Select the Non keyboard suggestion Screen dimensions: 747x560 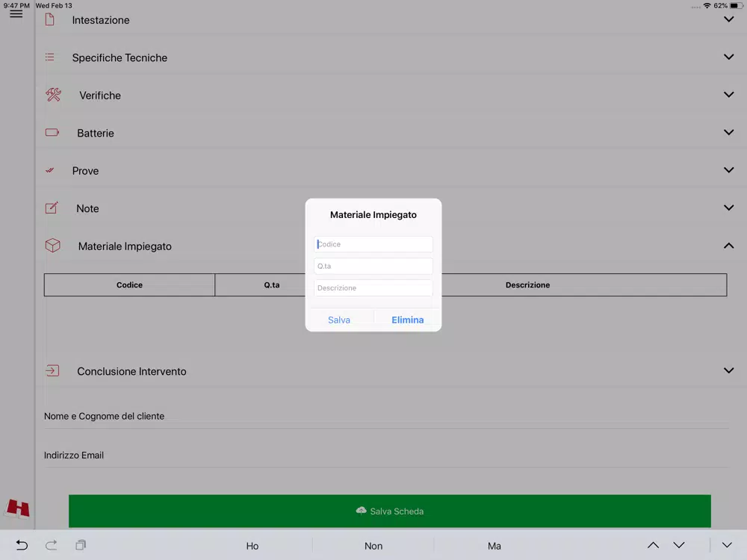tap(373, 546)
